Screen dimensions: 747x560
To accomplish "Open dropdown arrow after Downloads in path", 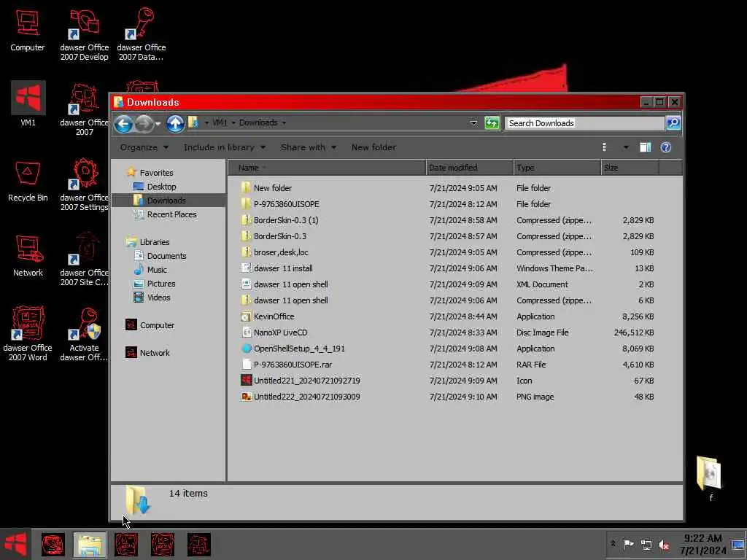I will click(284, 122).
